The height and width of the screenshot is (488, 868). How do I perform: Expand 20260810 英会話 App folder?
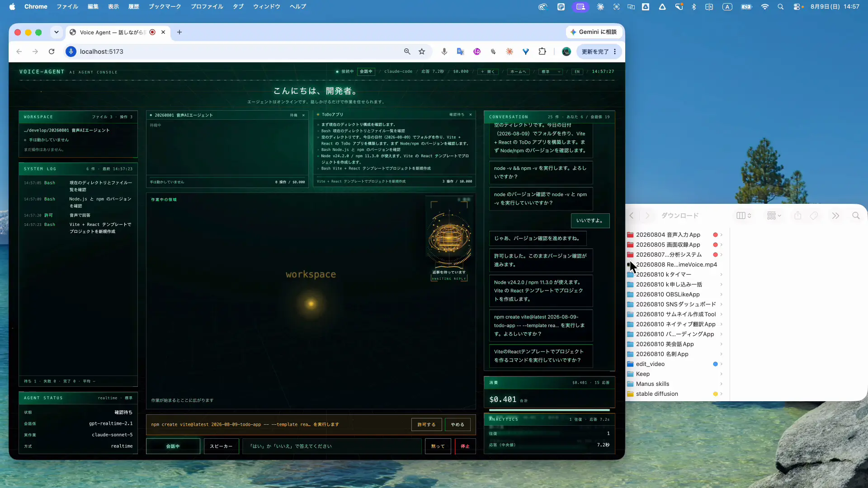[x=722, y=344]
